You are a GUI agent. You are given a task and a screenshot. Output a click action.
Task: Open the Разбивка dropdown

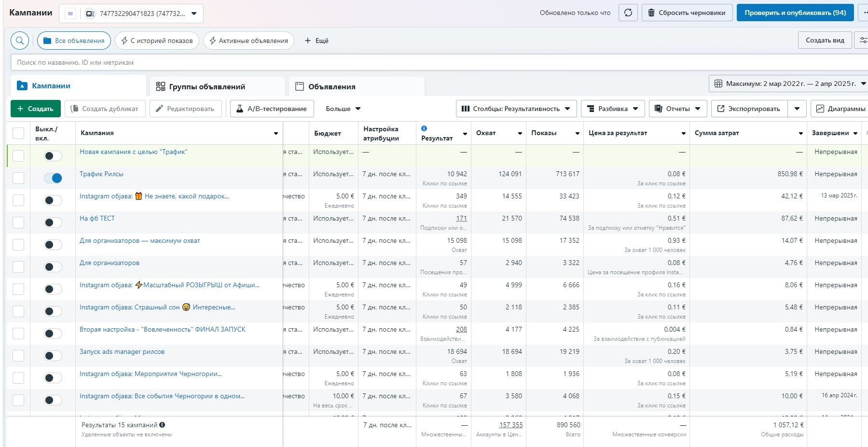click(x=613, y=109)
